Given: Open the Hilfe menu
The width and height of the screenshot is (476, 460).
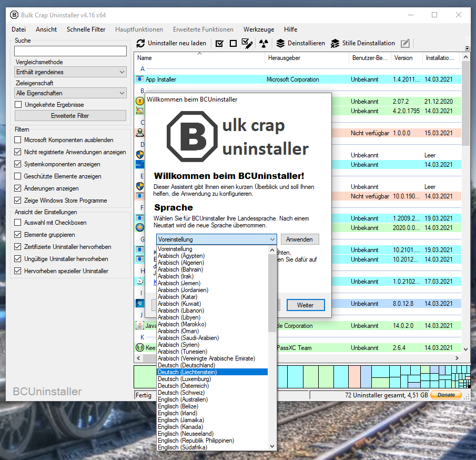Looking at the screenshot, I should [x=290, y=29].
